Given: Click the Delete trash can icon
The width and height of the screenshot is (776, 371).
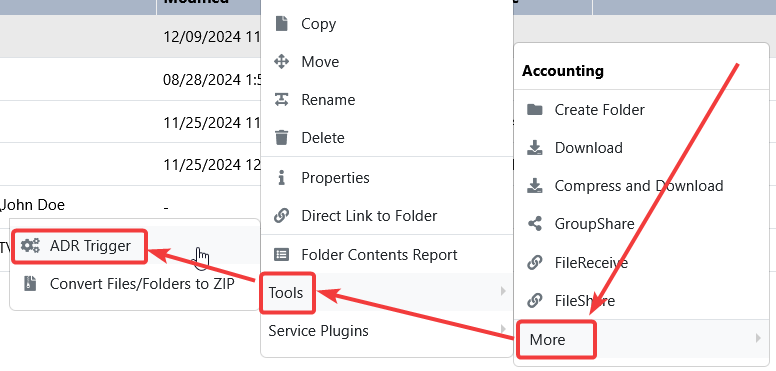Looking at the screenshot, I should 282,138.
